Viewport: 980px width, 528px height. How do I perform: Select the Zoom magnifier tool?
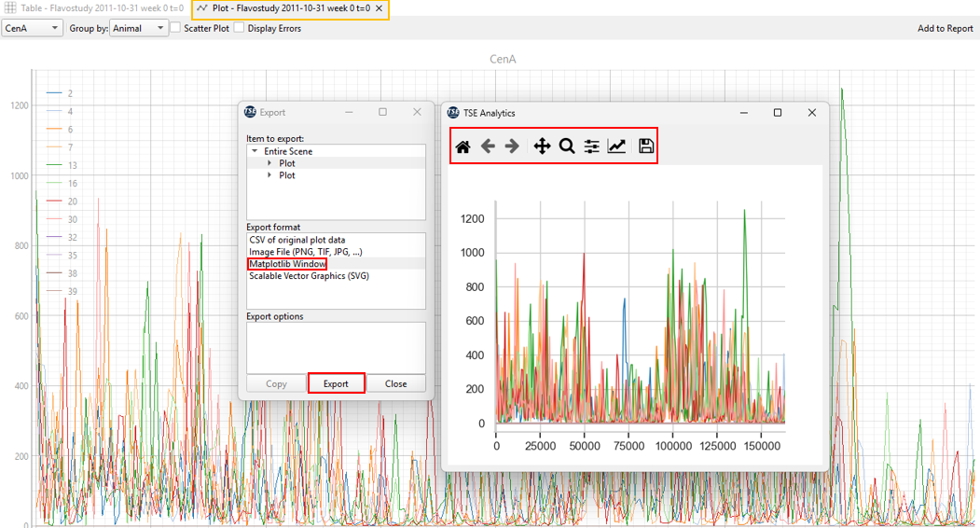pos(566,146)
